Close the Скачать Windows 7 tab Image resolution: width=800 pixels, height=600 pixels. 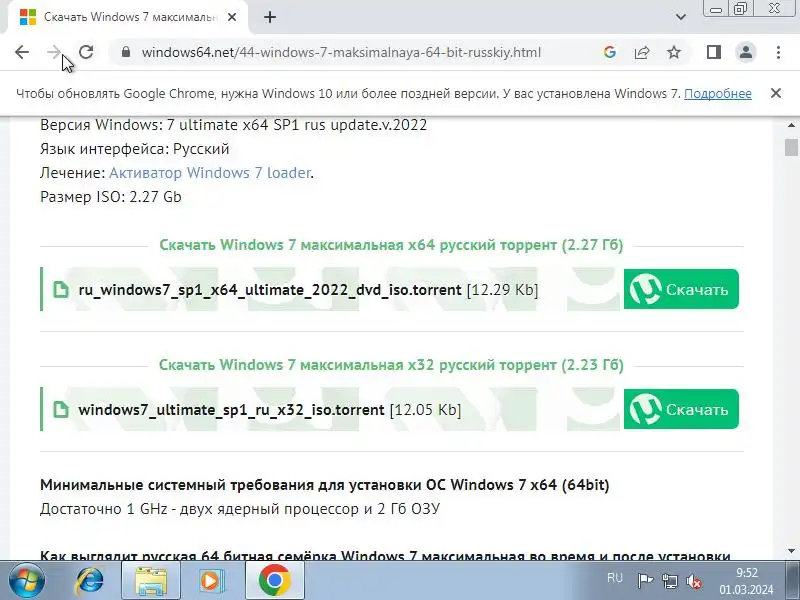(232, 17)
